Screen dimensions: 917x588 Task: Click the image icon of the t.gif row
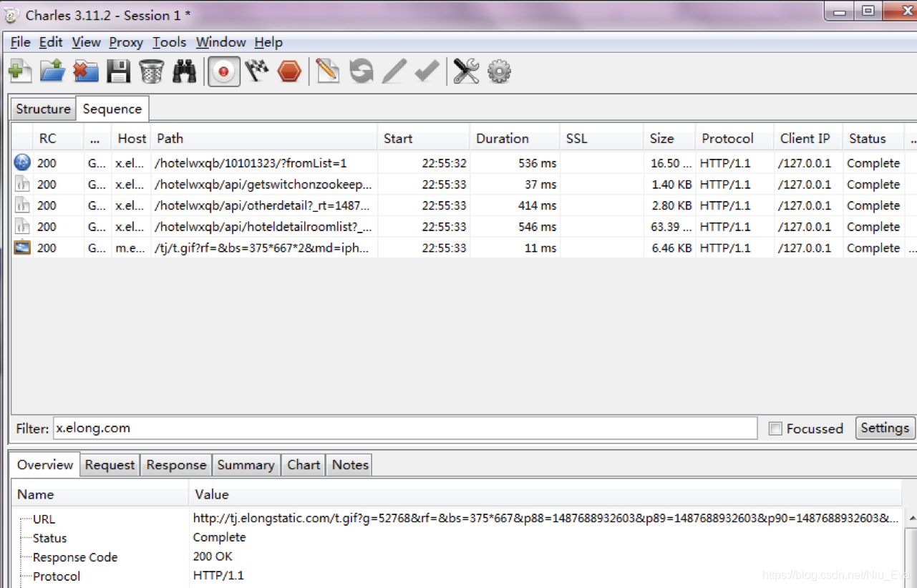click(22, 248)
